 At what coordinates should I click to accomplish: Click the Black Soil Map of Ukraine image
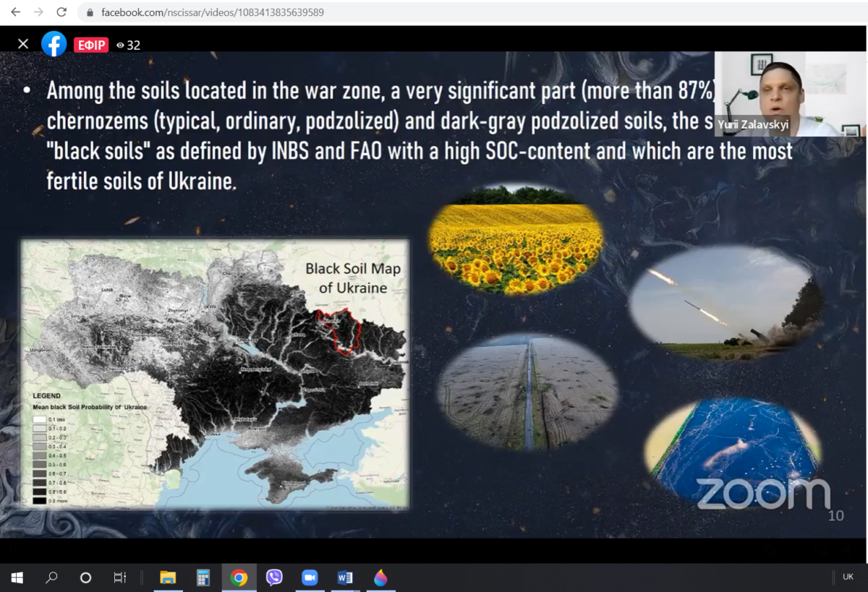click(215, 374)
